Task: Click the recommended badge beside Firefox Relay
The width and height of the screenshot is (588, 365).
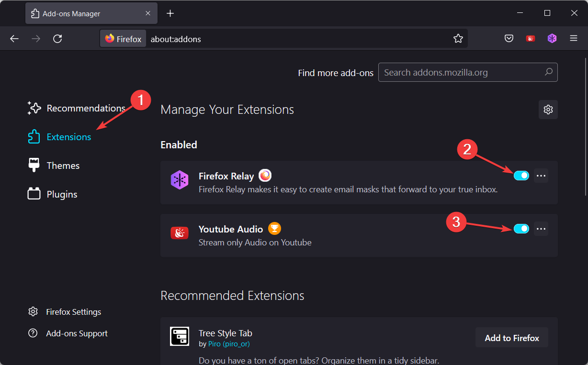Action: click(265, 176)
